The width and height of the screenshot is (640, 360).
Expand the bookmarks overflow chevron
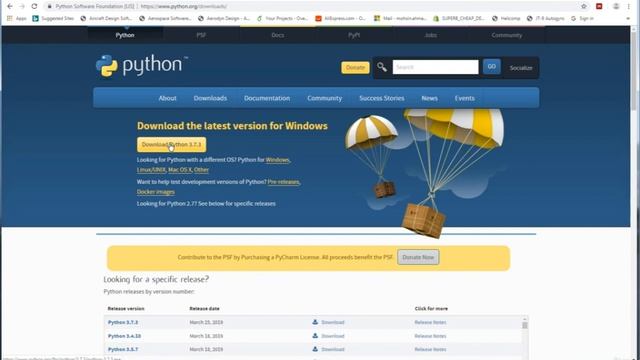point(628,18)
